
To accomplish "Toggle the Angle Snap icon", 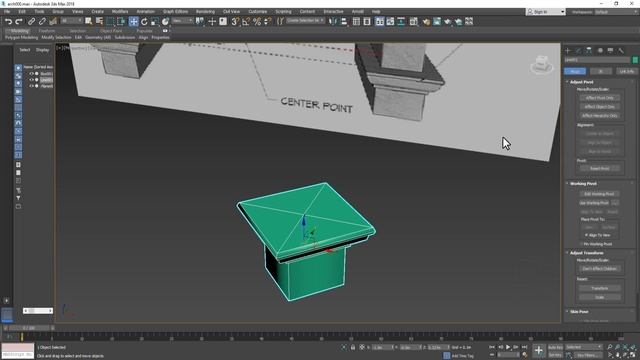I will coord(246,22).
